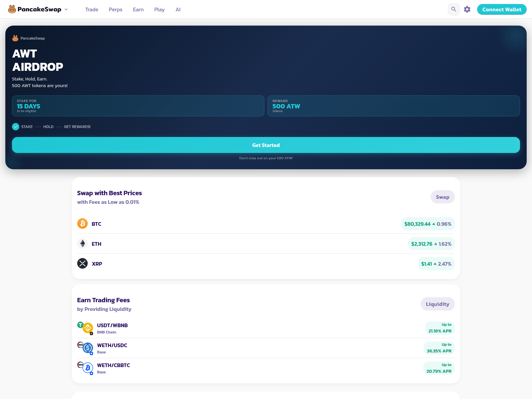Click the WETH/CBBTC token pair icon

pos(85,368)
